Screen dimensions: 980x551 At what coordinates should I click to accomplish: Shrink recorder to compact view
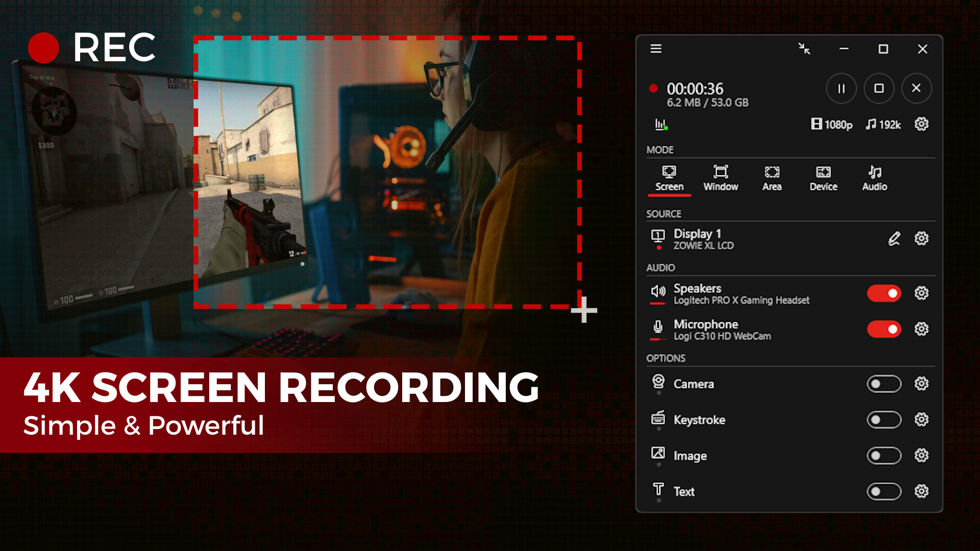(805, 49)
